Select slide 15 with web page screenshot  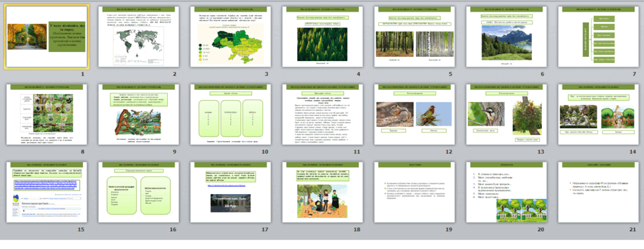[47, 192]
